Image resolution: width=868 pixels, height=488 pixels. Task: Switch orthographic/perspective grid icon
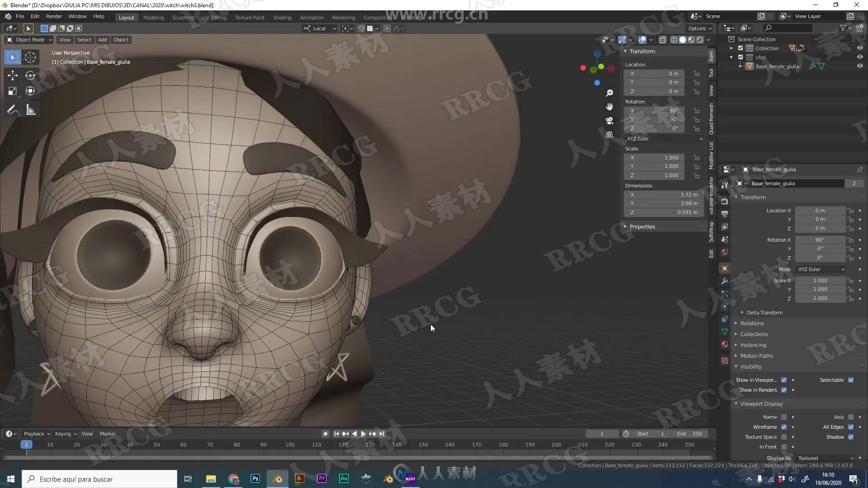tap(609, 135)
